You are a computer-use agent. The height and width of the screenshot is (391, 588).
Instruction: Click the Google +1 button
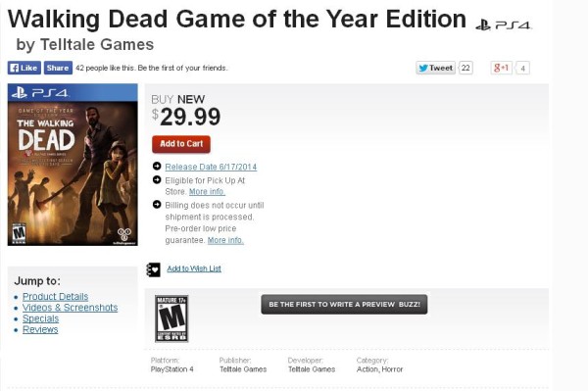[x=502, y=68]
